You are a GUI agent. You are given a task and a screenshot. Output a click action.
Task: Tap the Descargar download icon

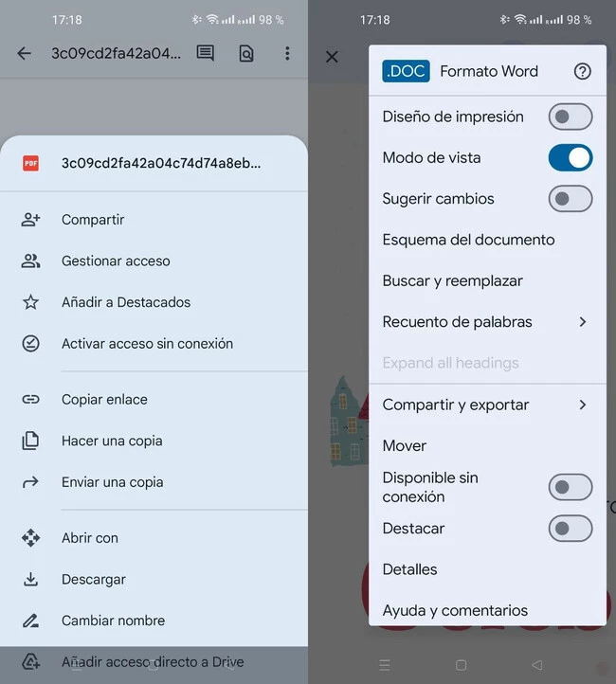pos(31,579)
